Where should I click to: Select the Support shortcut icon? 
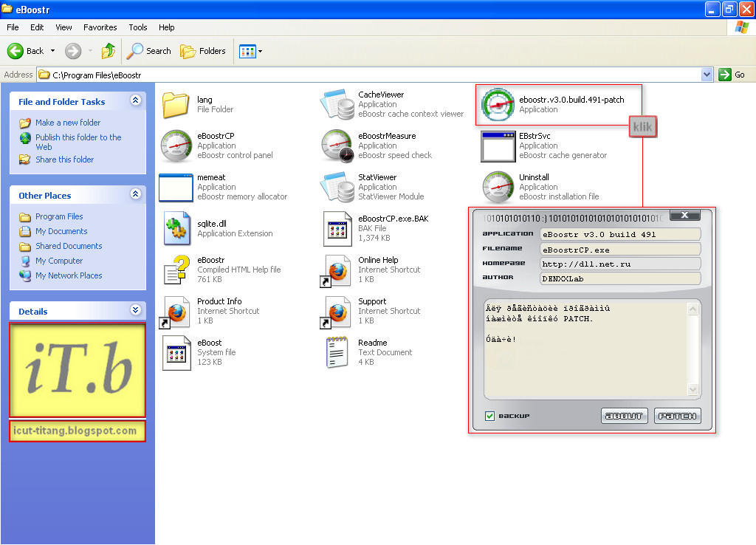(x=336, y=312)
